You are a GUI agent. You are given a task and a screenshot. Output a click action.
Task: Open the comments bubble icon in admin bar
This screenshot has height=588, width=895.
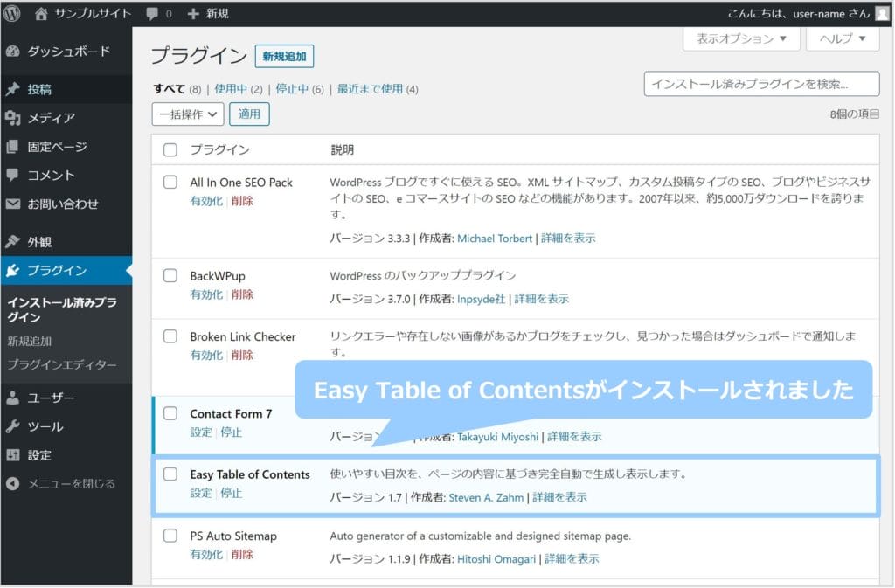tap(152, 14)
